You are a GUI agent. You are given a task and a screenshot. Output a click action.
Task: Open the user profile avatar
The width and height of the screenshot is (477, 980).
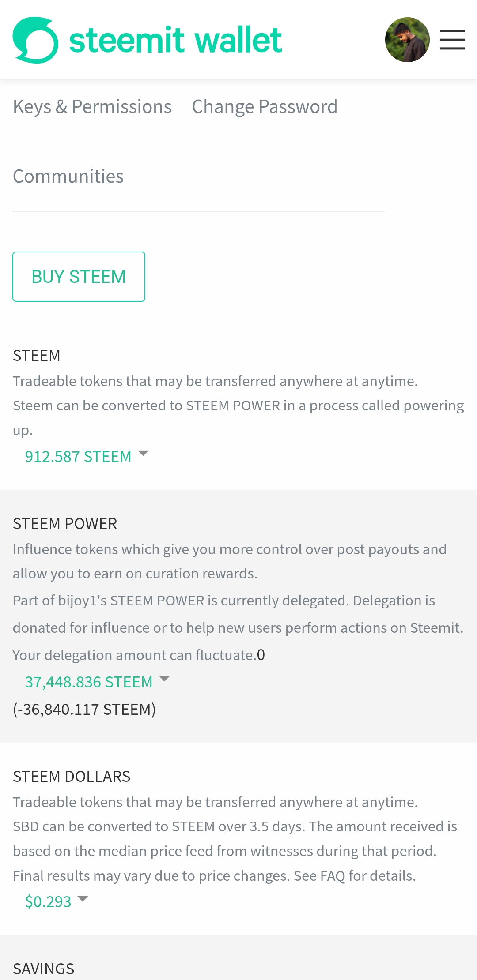[x=407, y=40]
